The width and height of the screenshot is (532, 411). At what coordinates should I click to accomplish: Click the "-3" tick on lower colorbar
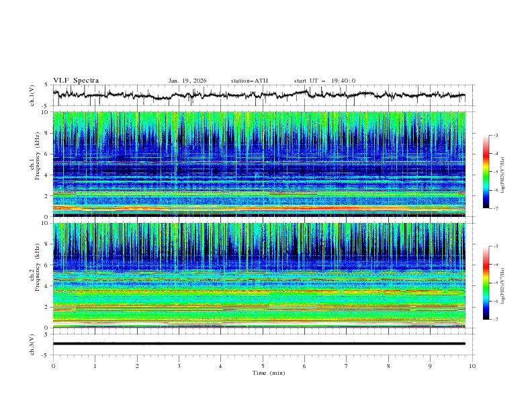tap(495, 246)
